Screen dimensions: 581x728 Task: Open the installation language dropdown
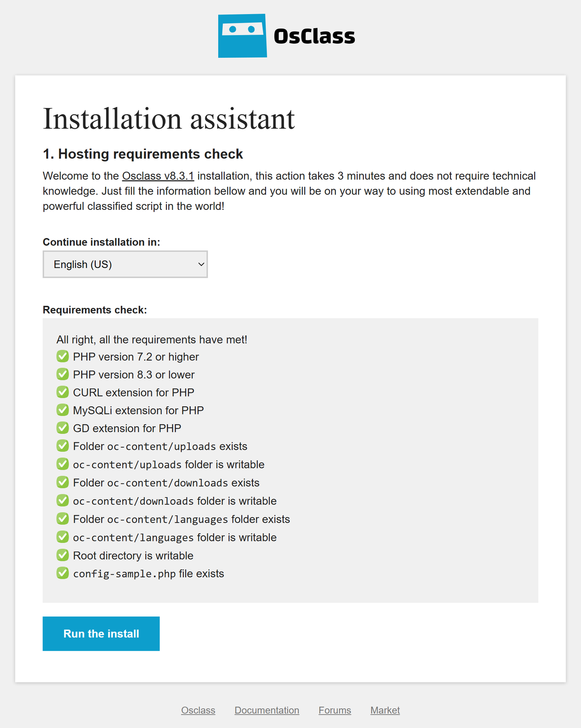click(125, 264)
